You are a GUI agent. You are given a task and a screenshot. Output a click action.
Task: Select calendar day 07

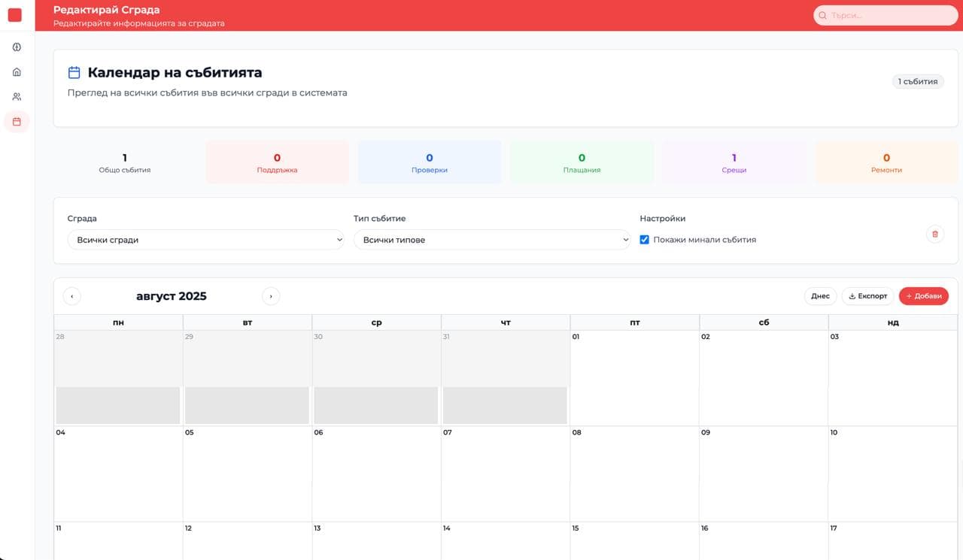pos(506,474)
